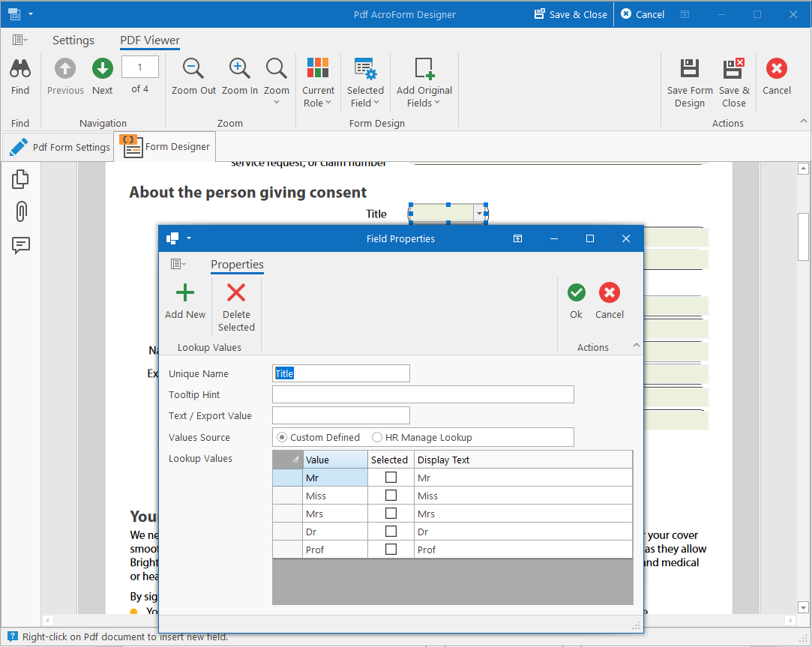
Task: Open the Settings ribbon tab
Action: pos(73,40)
